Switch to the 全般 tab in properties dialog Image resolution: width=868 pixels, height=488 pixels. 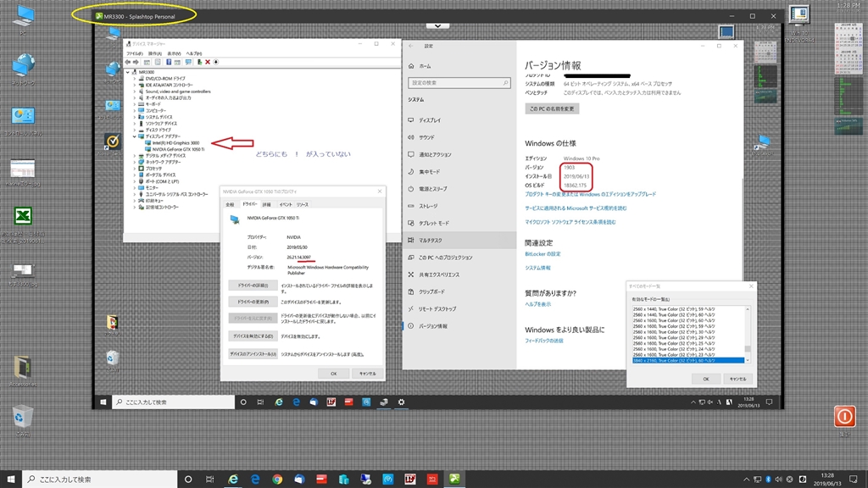pyautogui.click(x=230, y=205)
